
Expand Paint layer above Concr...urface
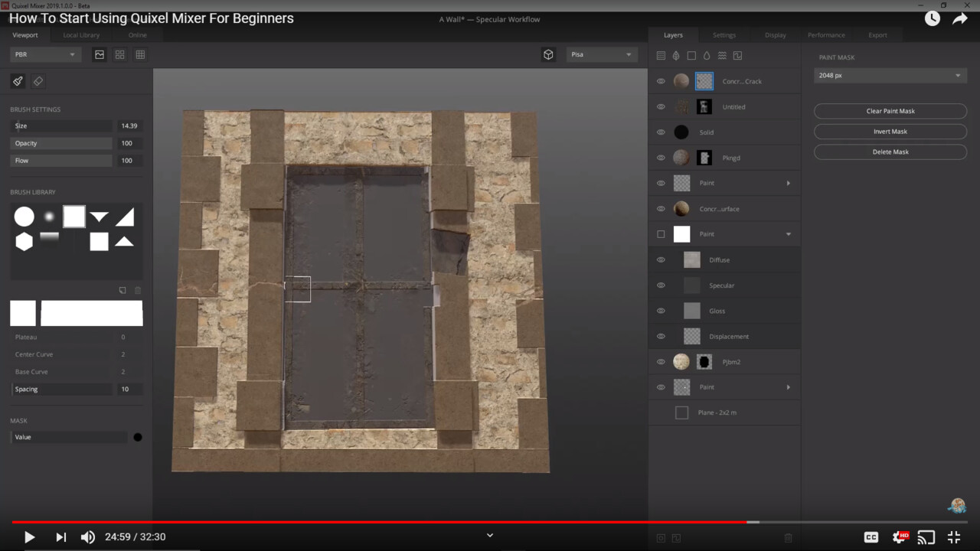(x=789, y=183)
